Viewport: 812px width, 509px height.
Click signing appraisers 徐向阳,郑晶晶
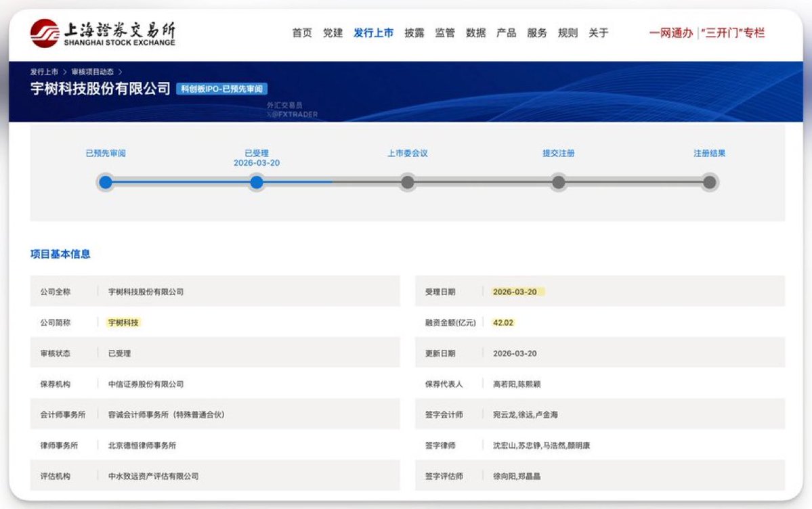[x=516, y=477]
